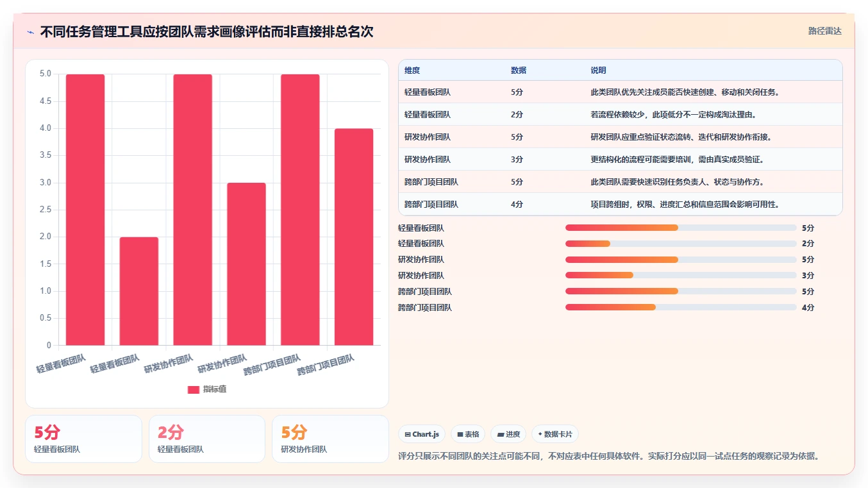Toggle the red 指标值 legend swatch
The width and height of the screenshot is (868, 488).
coord(194,389)
